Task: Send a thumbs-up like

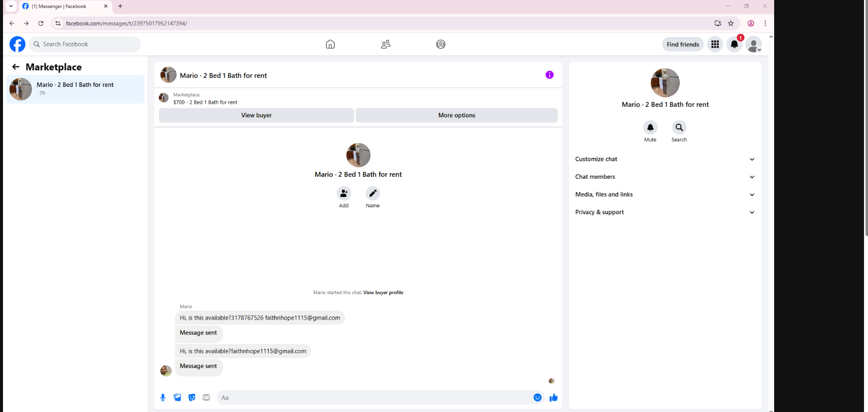Action: coord(554,398)
